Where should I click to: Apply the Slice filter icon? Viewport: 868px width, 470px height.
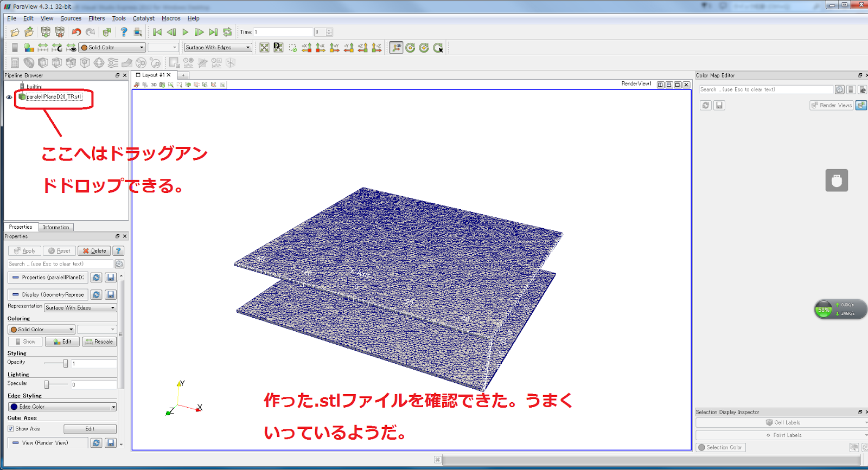coord(57,63)
